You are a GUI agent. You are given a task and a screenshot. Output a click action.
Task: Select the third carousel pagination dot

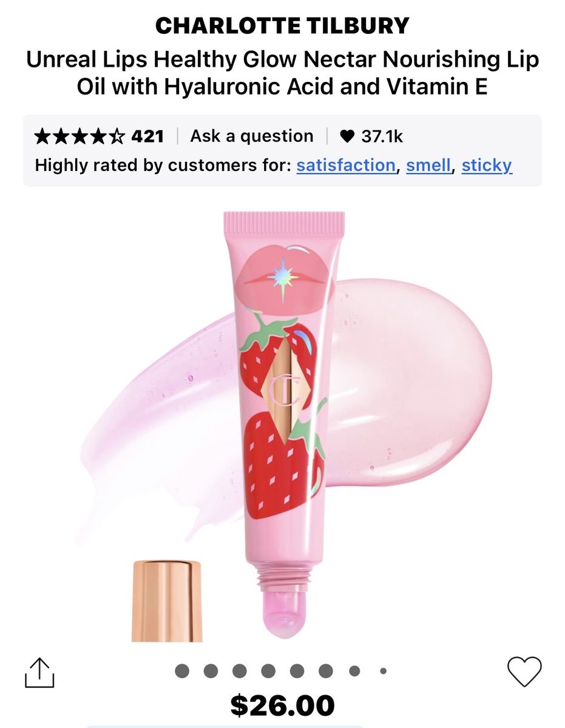(240, 671)
